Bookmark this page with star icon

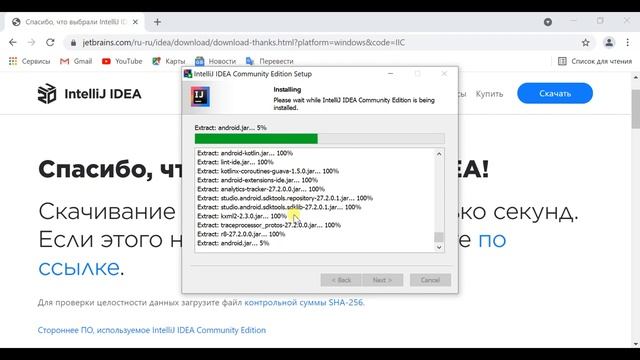click(x=585, y=42)
